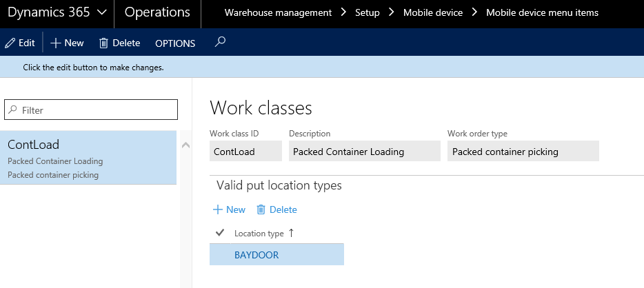Click the New plus icon in top toolbar
This screenshot has width=644, height=288.
(56, 43)
